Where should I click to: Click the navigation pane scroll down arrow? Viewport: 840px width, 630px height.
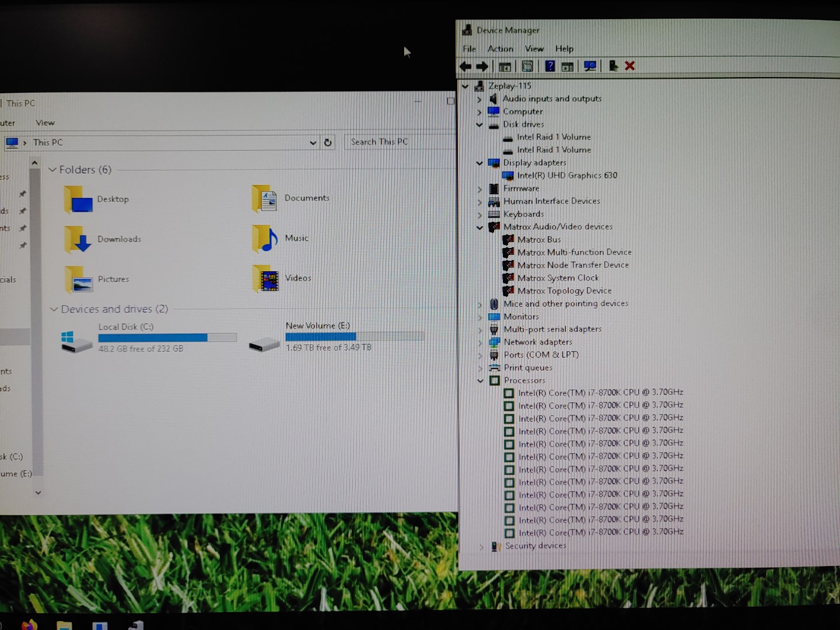[38, 492]
